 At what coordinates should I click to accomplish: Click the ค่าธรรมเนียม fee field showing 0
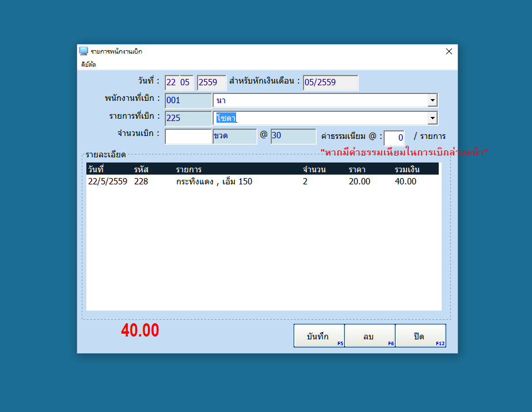[x=394, y=138]
